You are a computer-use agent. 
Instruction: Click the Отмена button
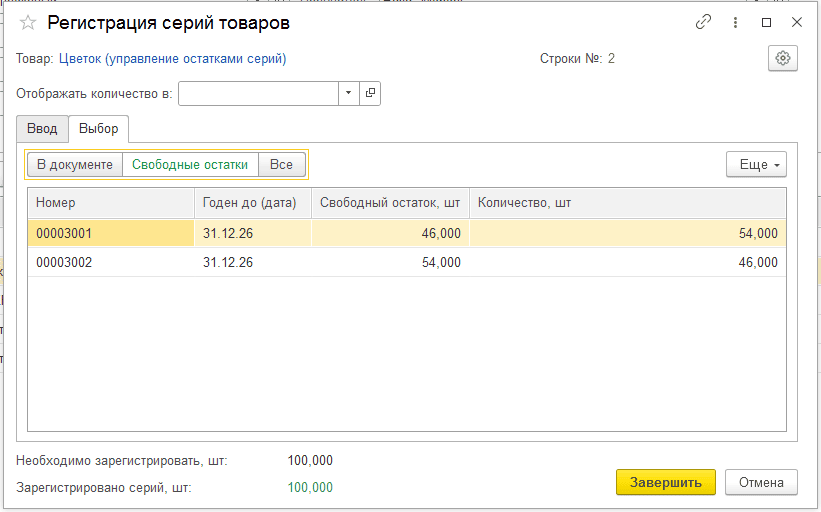click(x=761, y=482)
